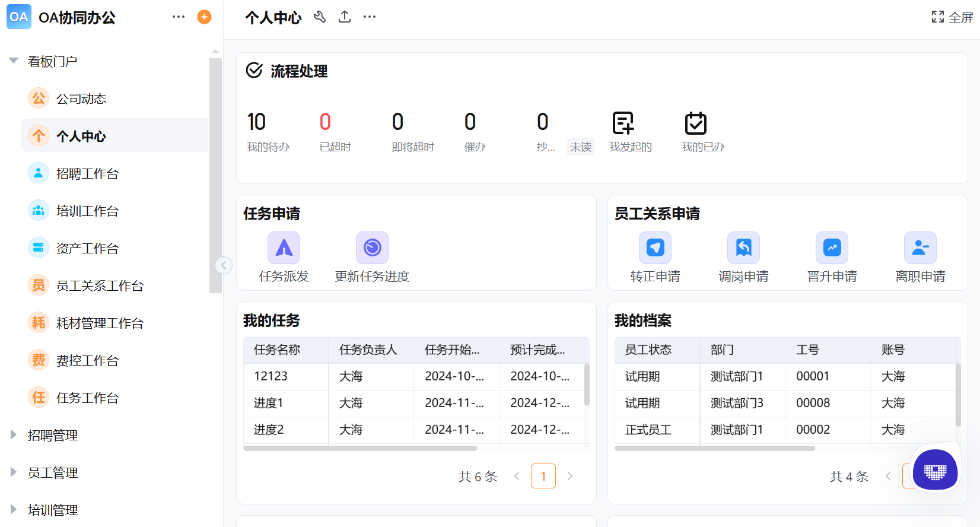Switch to fullscreen with 全屏
This screenshot has height=527, width=980.
(953, 17)
